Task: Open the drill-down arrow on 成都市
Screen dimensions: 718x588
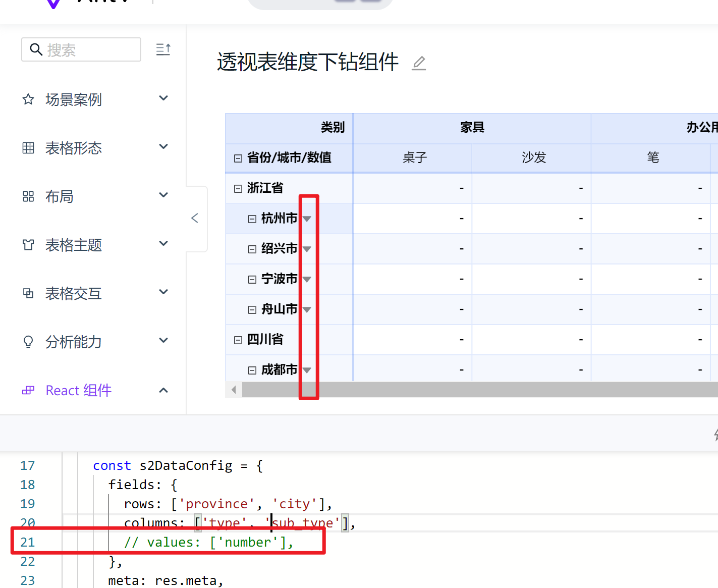Action: pyautogui.click(x=307, y=369)
